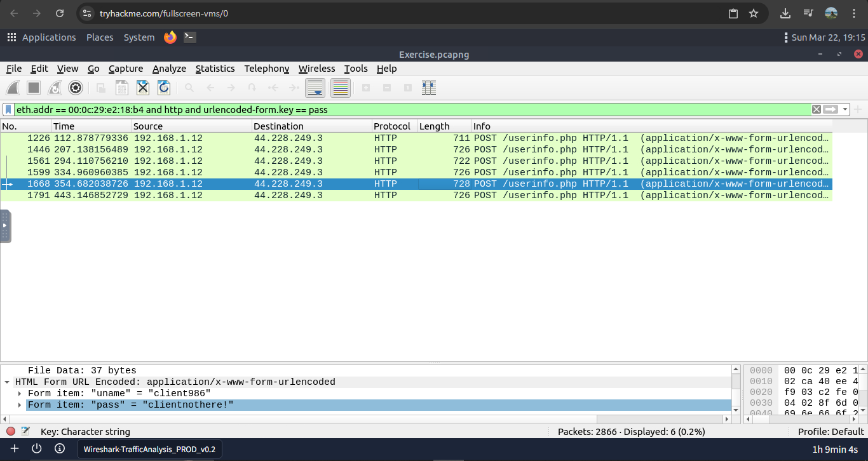This screenshot has width=868, height=461.
Task: Add a display filter button
Action: pos(858,109)
